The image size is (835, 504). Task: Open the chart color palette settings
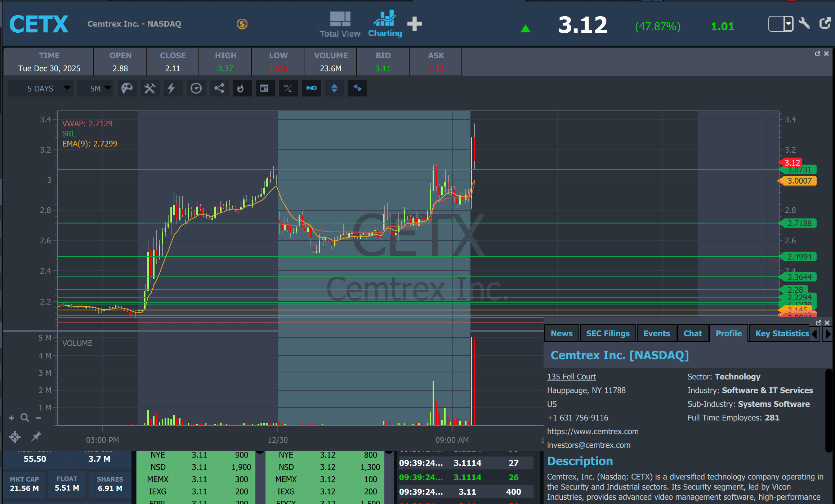point(127,88)
